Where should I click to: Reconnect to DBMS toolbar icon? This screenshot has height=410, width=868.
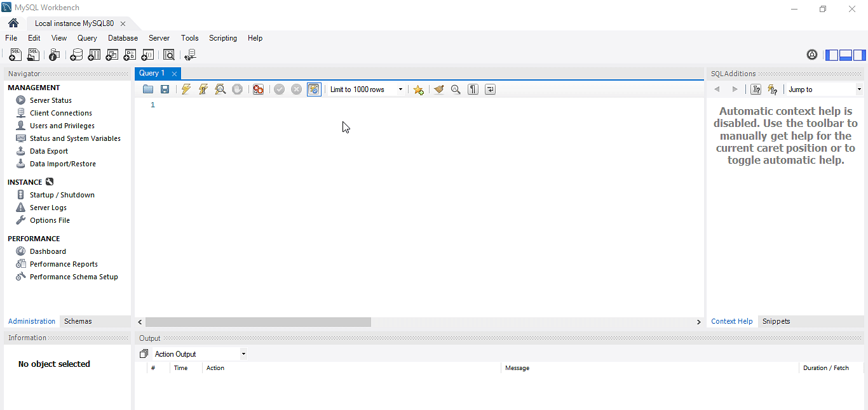click(x=189, y=55)
